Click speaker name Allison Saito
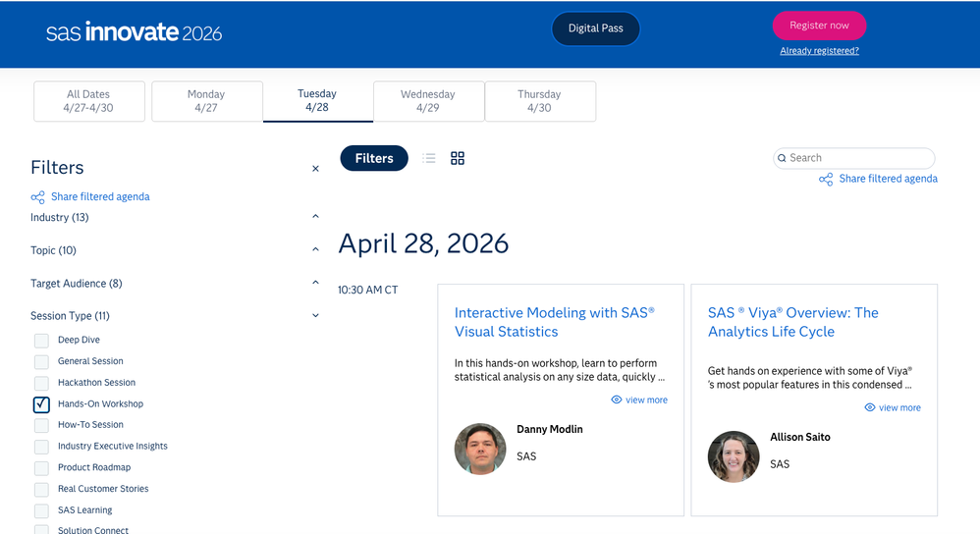 [800, 437]
